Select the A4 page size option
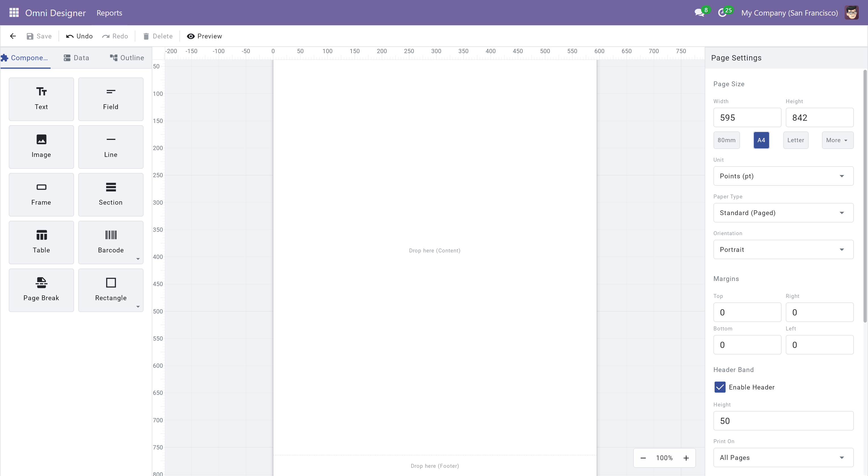The width and height of the screenshot is (868, 476). (761, 140)
